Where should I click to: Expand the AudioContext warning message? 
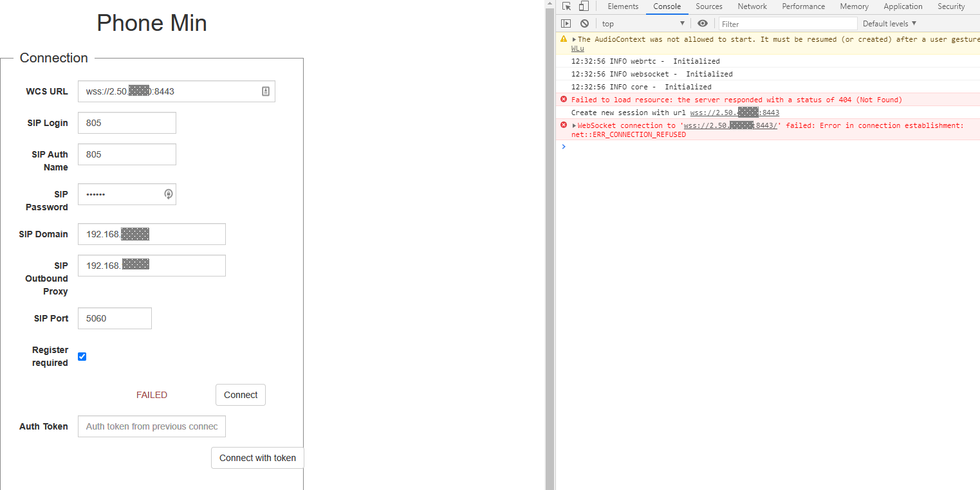coord(574,39)
